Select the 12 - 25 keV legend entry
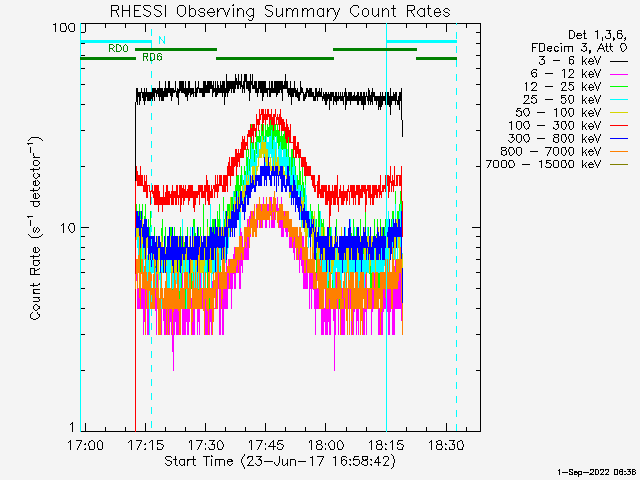 (576, 87)
